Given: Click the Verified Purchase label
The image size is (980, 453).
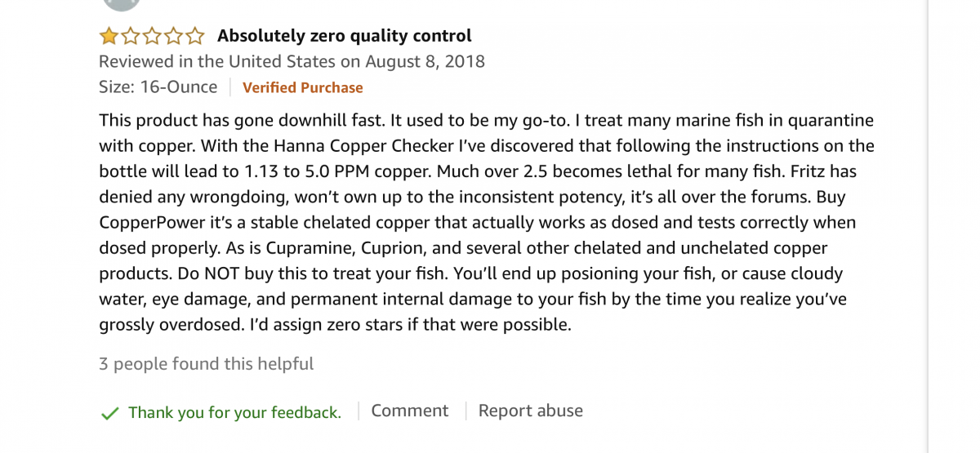Looking at the screenshot, I should tap(302, 87).
